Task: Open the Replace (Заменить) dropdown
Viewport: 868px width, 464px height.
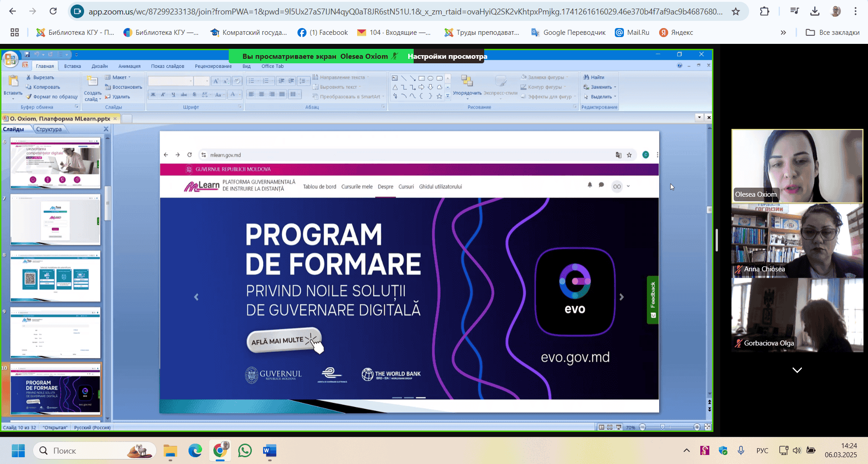Action: click(600, 87)
